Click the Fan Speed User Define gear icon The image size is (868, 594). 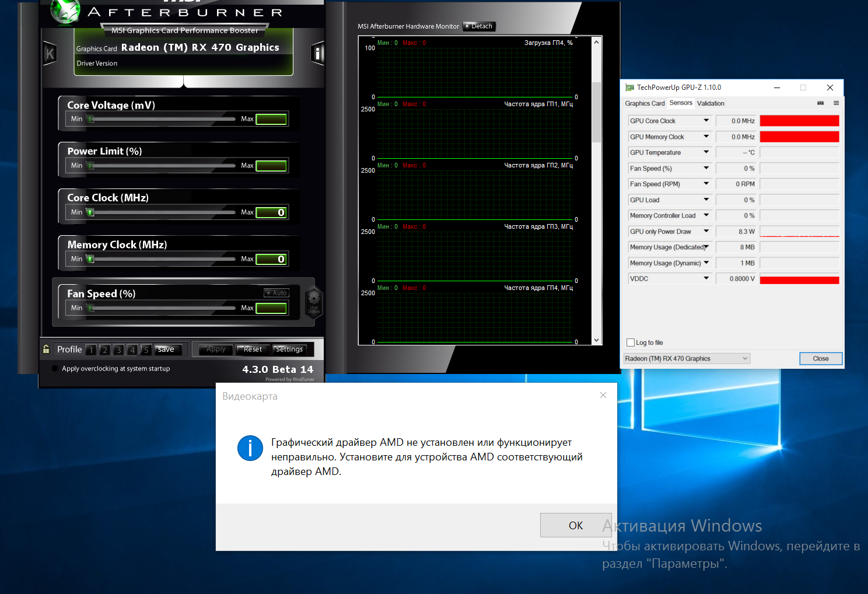click(x=314, y=302)
